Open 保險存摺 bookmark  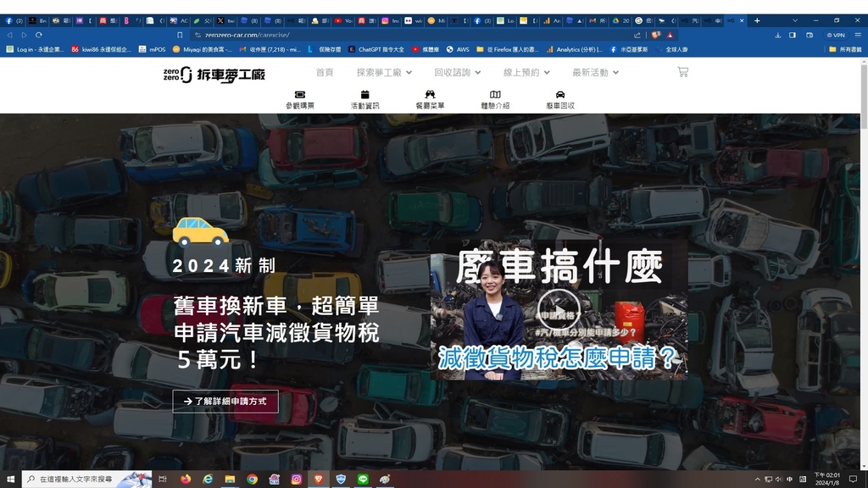pyautogui.click(x=325, y=49)
